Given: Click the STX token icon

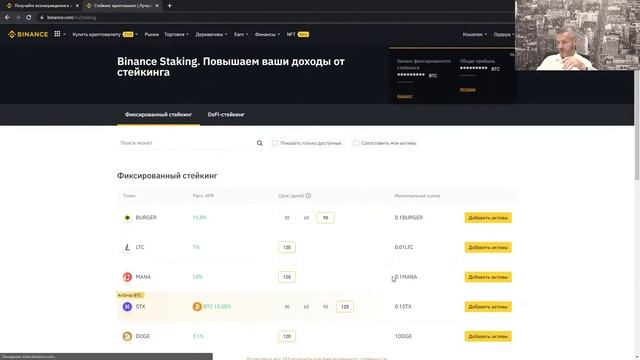Looking at the screenshot, I should pos(127,307).
